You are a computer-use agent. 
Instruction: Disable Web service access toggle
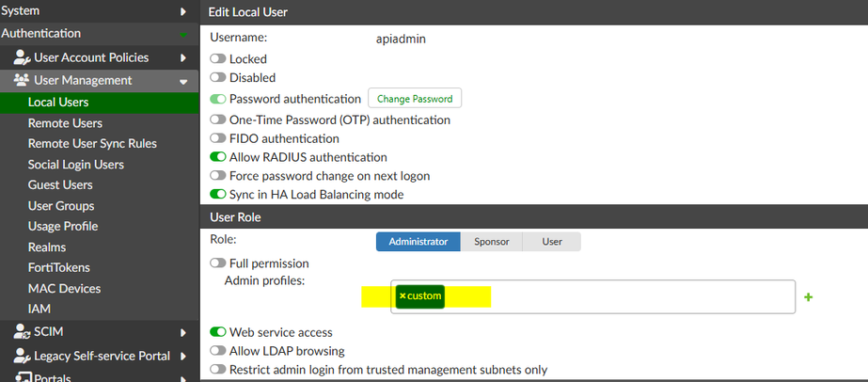[x=218, y=332]
